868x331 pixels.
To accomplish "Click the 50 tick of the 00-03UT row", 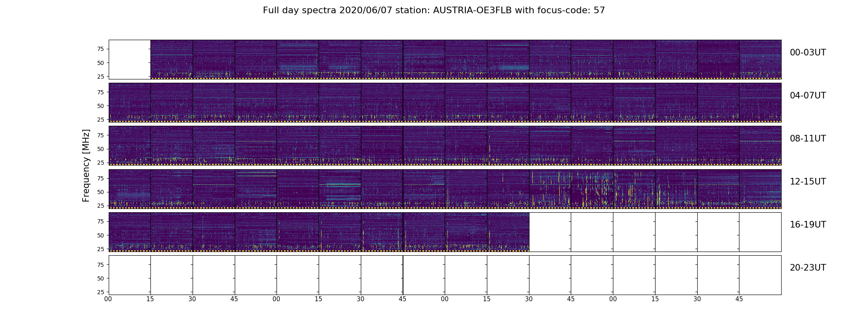I will 100,63.
